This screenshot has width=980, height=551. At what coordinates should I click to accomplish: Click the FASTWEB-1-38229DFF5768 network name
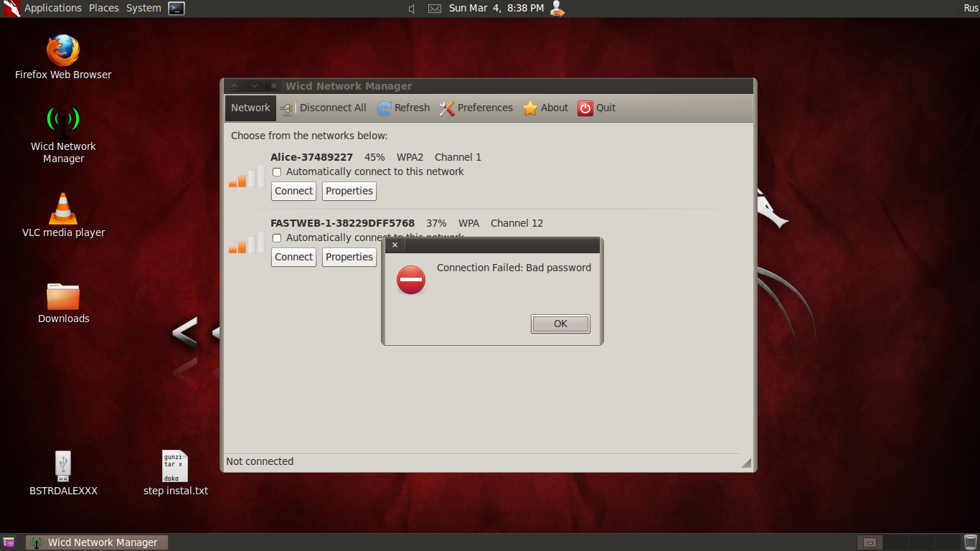342,223
